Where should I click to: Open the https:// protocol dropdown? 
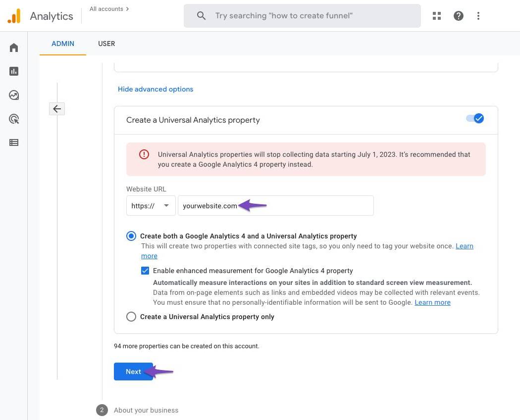(x=151, y=206)
